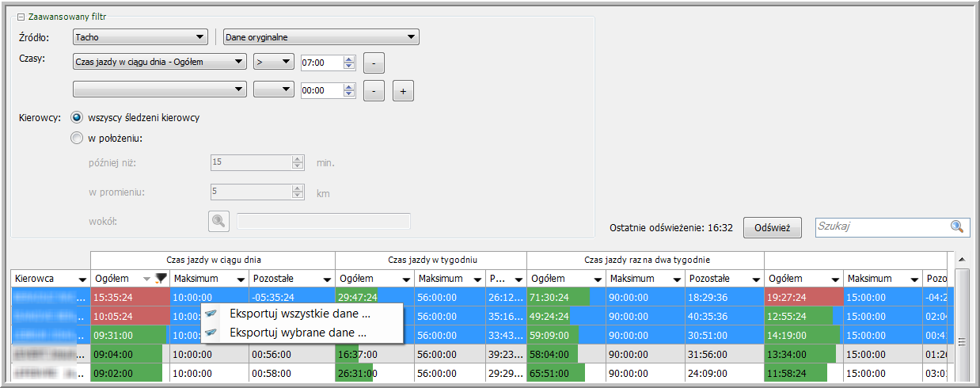Click icon next to Eksportuj wybrane dane

coord(212,333)
